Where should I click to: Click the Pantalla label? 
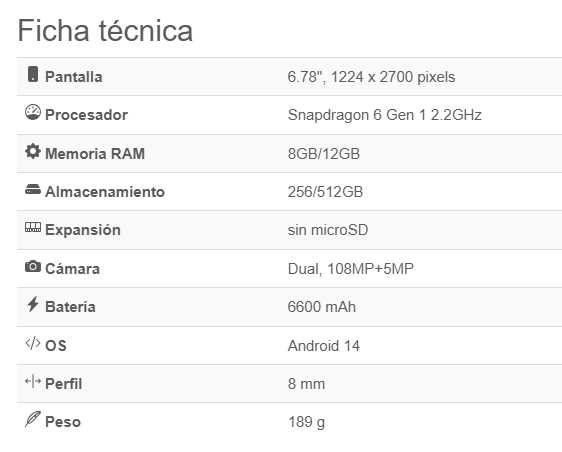(x=73, y=77)
